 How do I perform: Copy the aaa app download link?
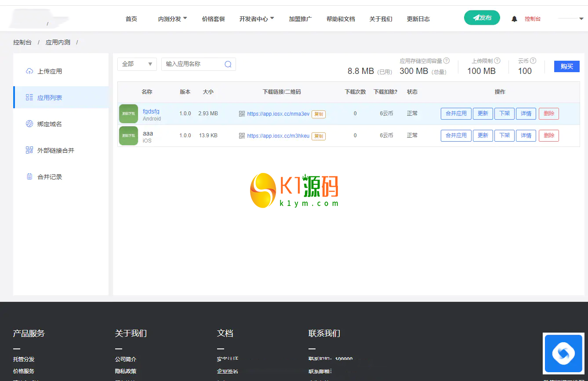(x=319, y=136)
